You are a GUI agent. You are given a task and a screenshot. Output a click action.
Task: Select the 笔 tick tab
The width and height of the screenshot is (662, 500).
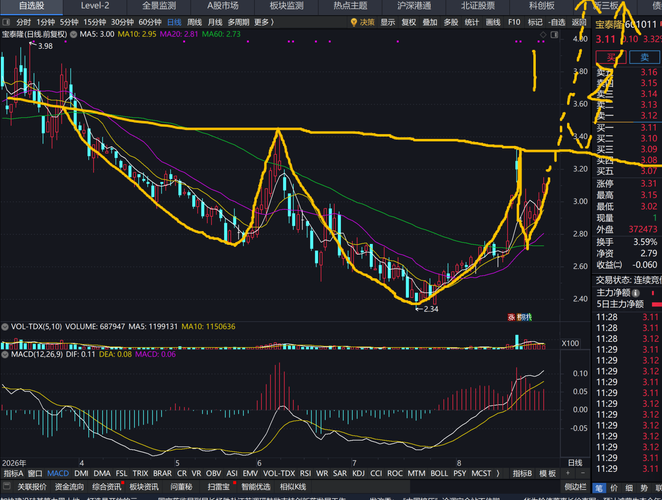599,488
